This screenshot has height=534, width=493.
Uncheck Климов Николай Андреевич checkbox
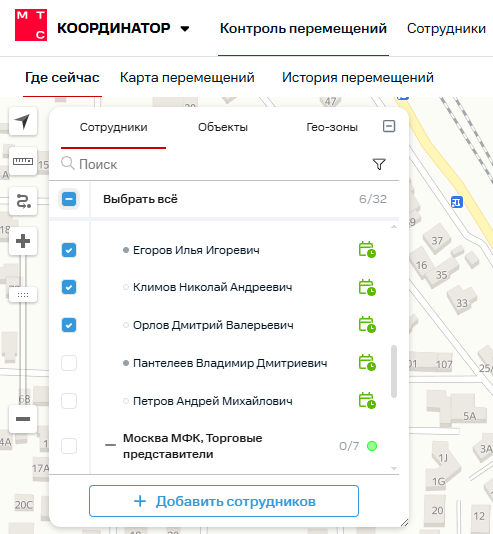point(69,287)
